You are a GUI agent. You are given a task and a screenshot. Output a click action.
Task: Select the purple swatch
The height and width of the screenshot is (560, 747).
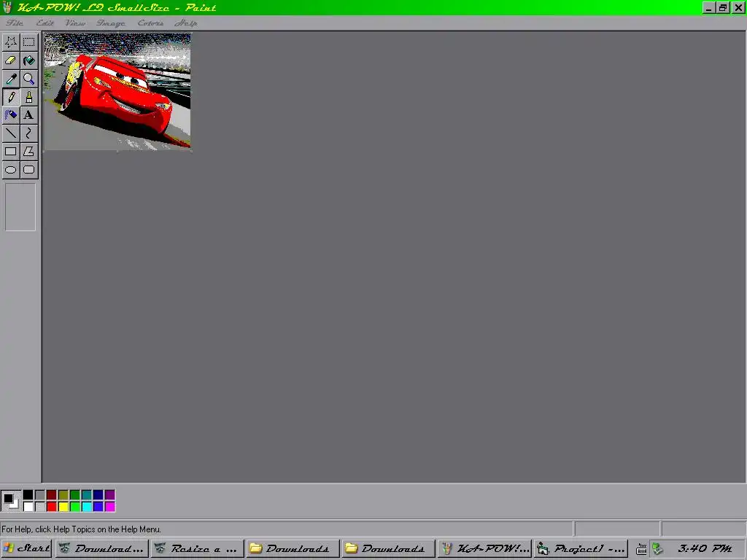coord(110,495)
